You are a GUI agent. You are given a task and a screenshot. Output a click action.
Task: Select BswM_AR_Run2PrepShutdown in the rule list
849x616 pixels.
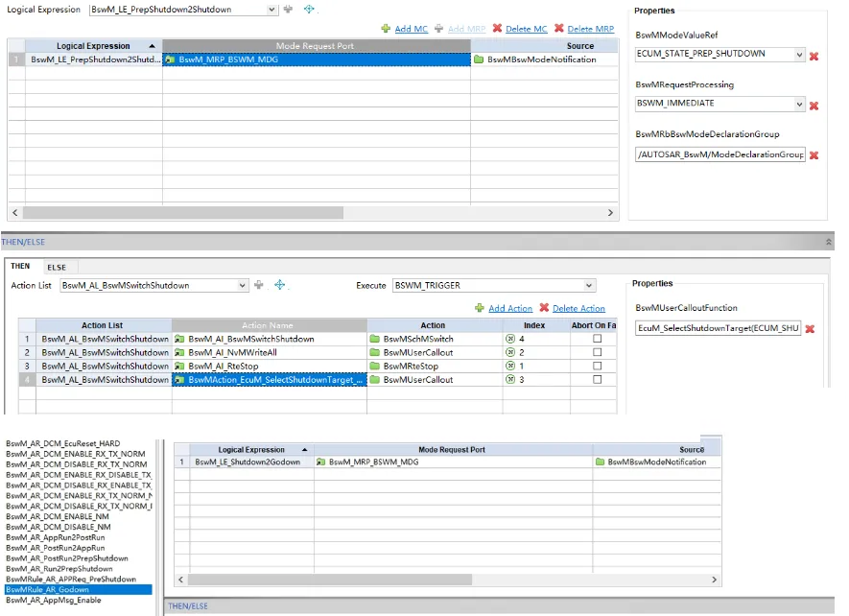[59, 569]
